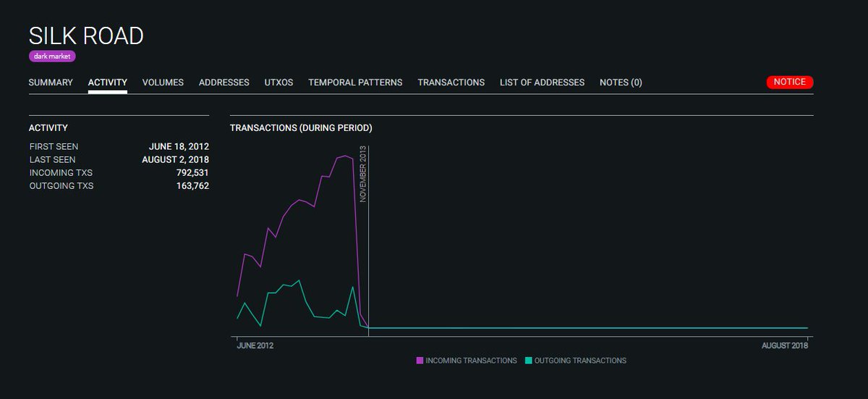Click the Last Seen label

pos(52,160)
